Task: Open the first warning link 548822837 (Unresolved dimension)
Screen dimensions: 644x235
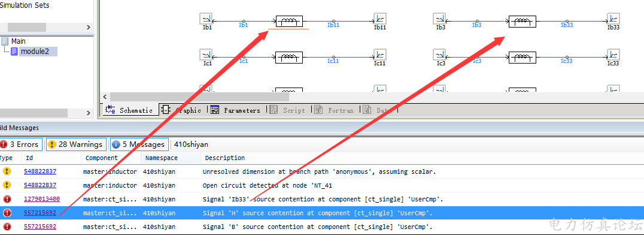Action: (x=40, y=171)
